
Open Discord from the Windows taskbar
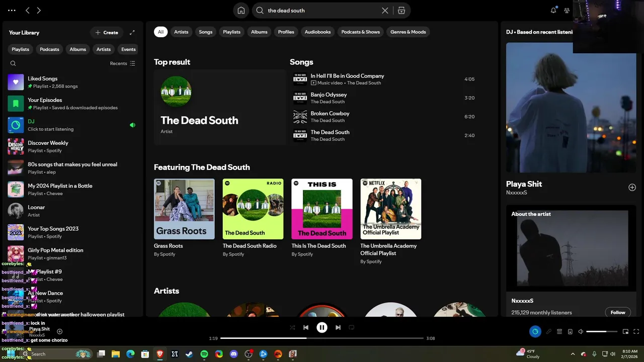[233, 354]
